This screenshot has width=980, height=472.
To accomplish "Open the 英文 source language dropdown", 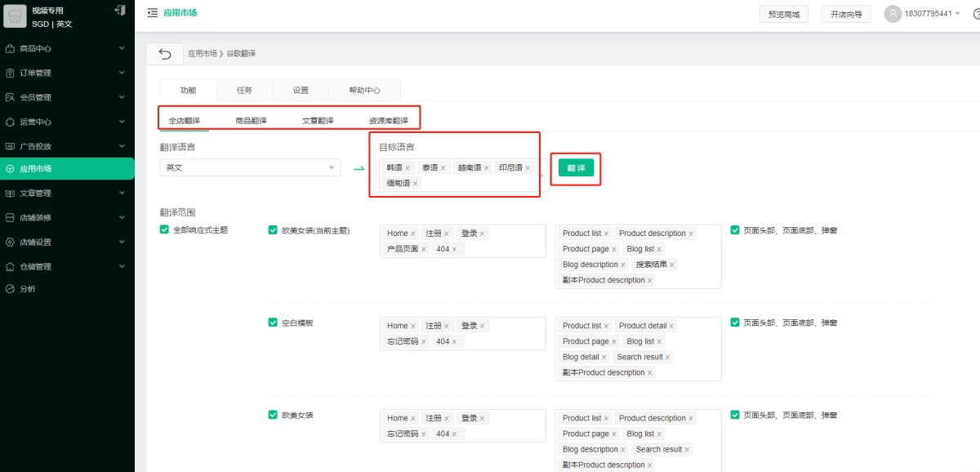I will click(x=250, y=167).
